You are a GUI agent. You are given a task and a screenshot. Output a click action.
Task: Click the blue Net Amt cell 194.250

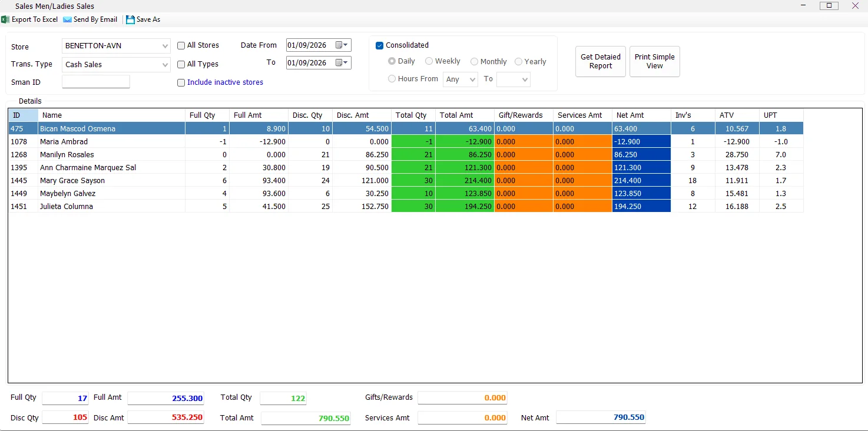[x=642, y=206]
